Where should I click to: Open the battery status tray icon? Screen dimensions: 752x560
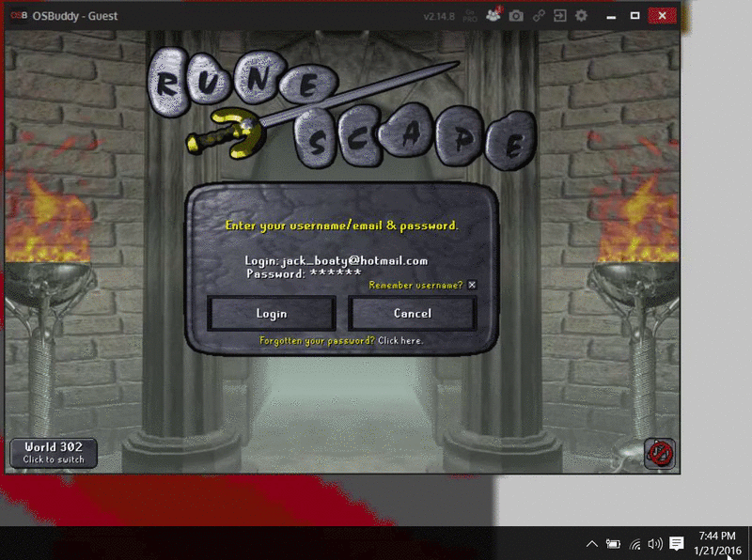(613, 544)
